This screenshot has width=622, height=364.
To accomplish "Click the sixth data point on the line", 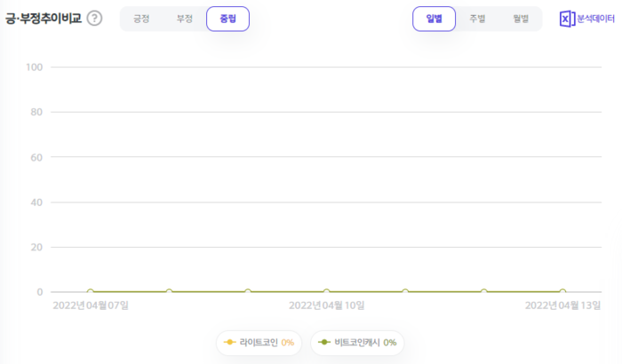I will pos(484,291).
